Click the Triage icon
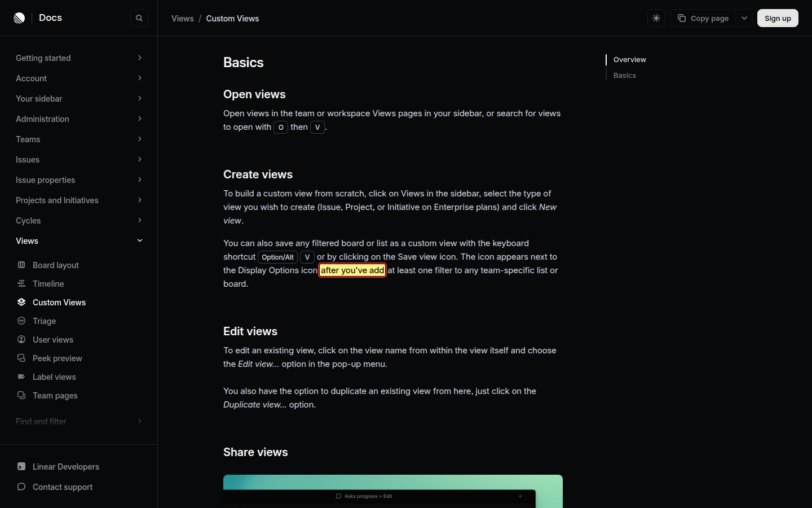 [21, 321]
